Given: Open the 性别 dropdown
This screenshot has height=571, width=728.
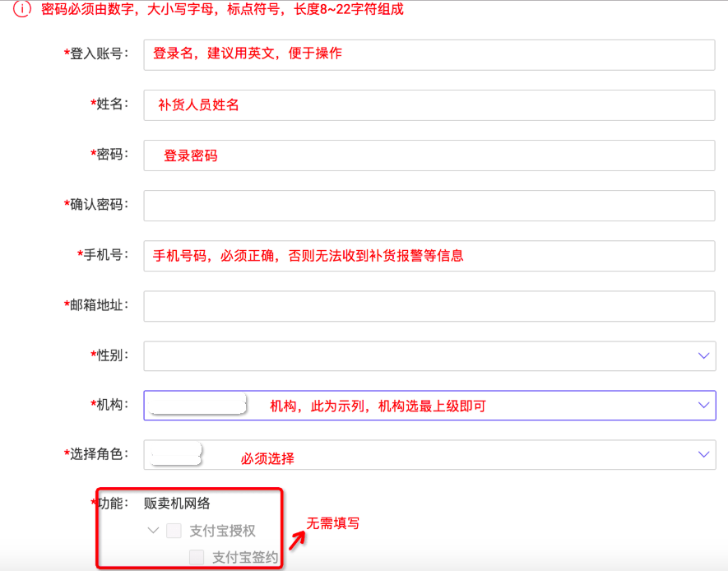Looking at the screenshot, I should (429, 356).
